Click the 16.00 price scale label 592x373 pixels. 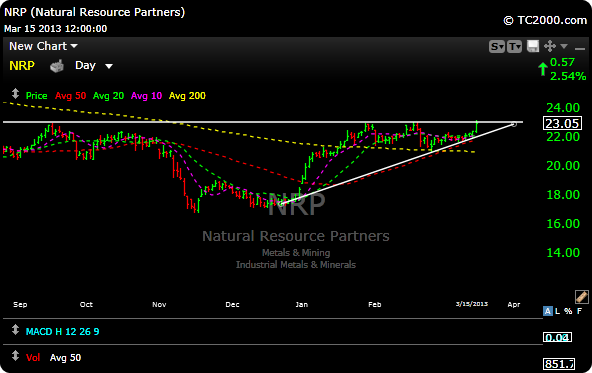tap(563, 224)
